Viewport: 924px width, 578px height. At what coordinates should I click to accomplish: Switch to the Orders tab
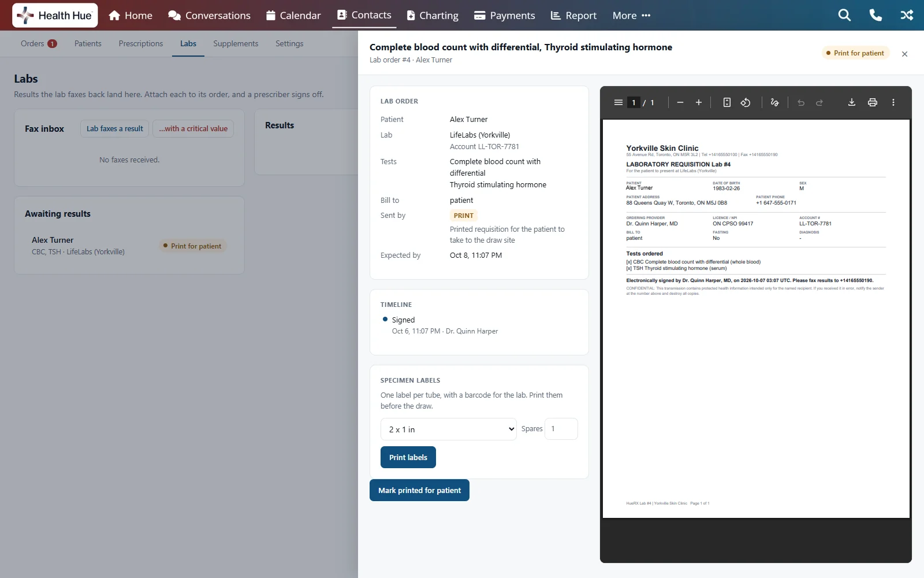tap(39, 43)
